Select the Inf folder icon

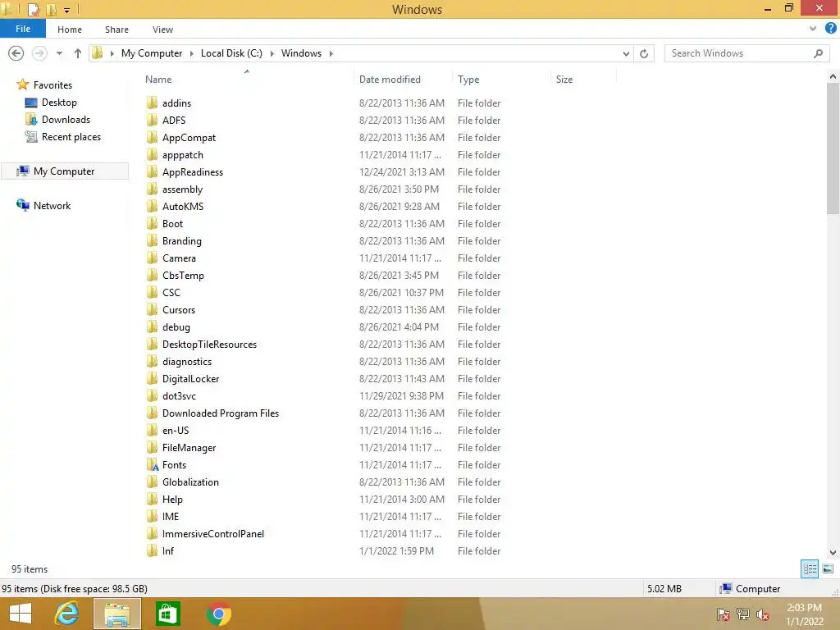coord(152,550)
